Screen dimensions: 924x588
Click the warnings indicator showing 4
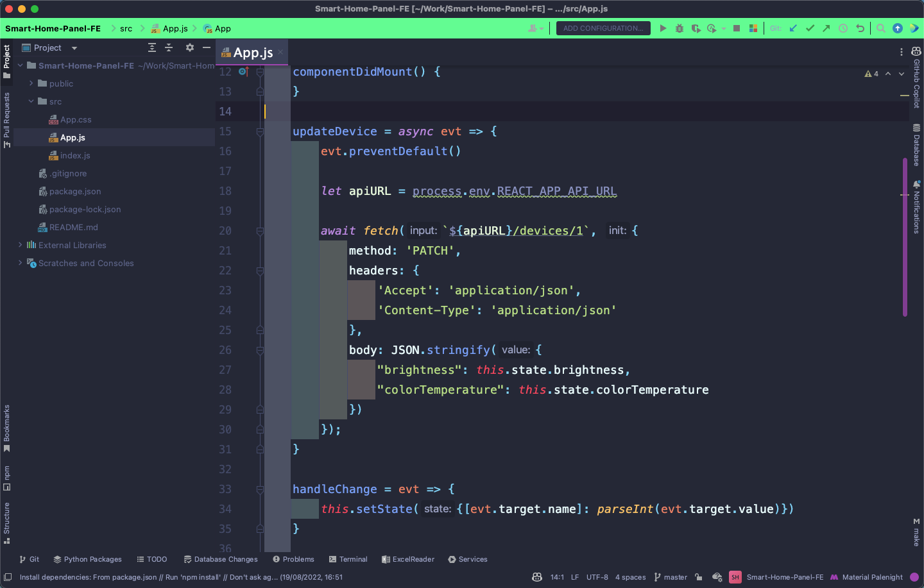click(x=871, y=74)
